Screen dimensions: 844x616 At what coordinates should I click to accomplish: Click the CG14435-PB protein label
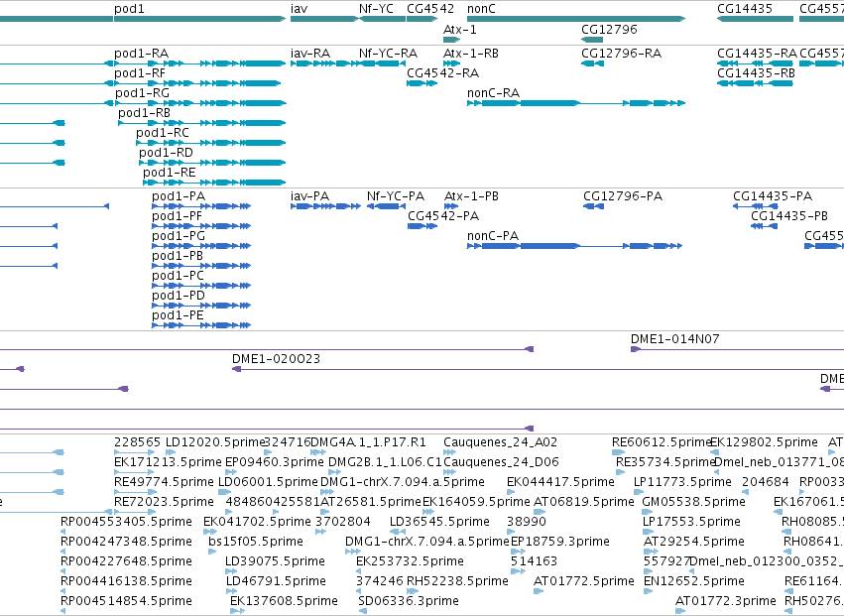(789, 216)
